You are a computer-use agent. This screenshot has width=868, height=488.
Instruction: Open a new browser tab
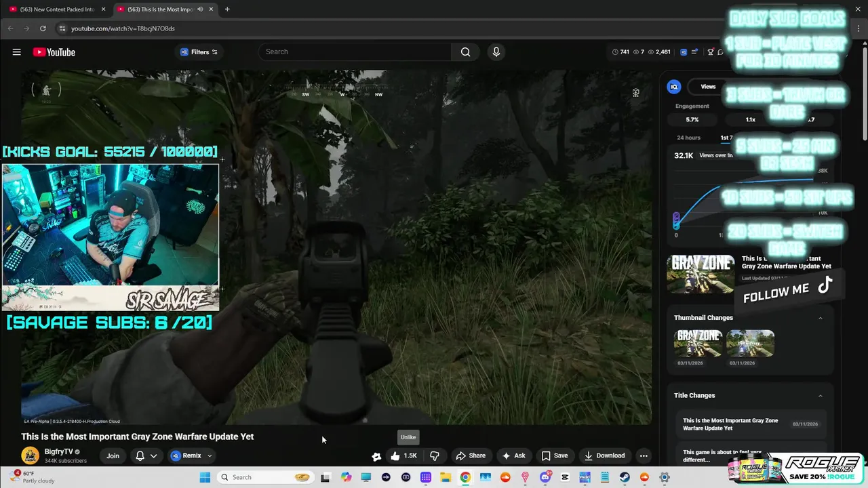[x=227, y=9]
